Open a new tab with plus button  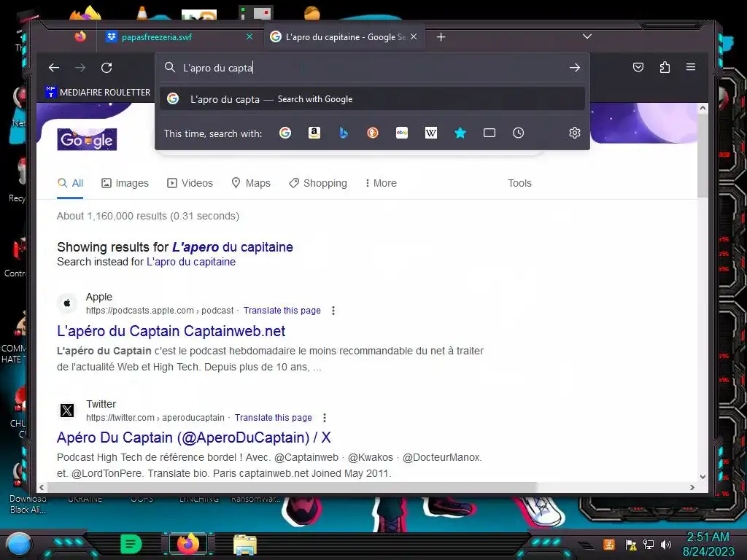441,37
